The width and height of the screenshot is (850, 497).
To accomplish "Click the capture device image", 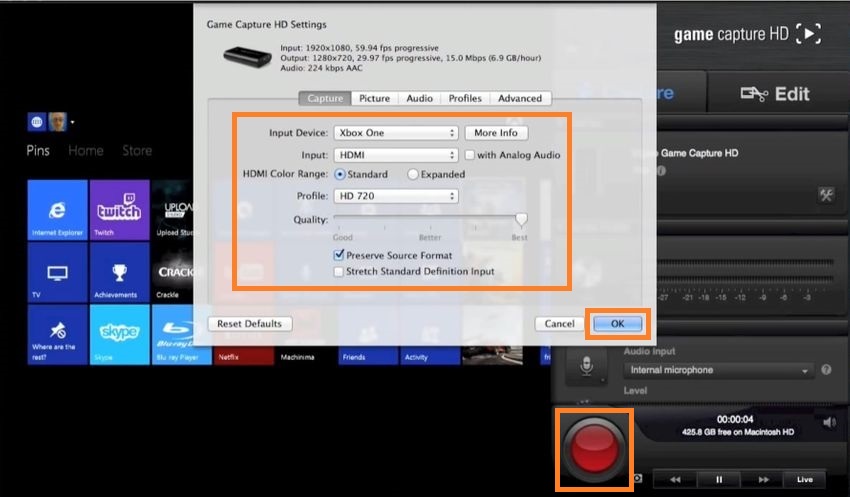I will pos(247,56).
